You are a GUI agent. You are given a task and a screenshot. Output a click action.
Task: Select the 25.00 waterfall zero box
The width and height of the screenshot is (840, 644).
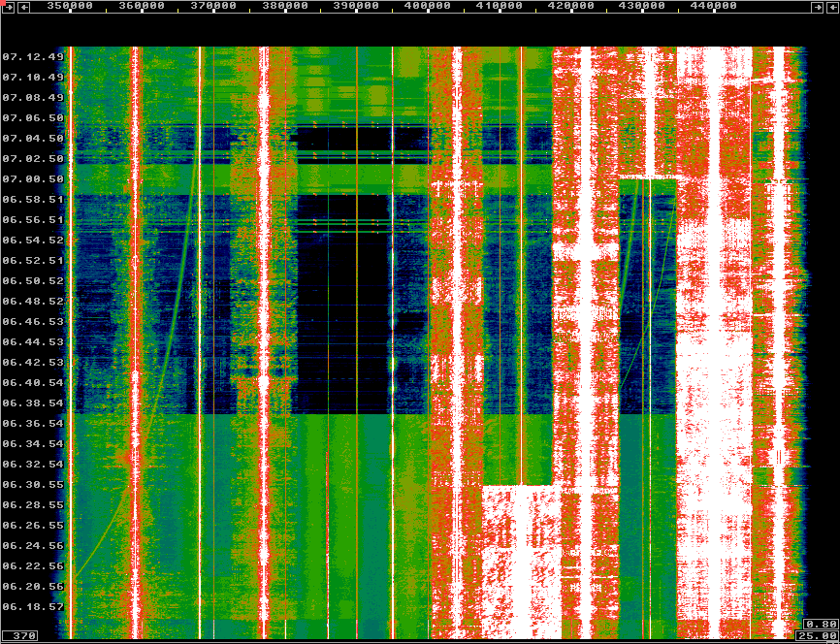click(817, 635)
